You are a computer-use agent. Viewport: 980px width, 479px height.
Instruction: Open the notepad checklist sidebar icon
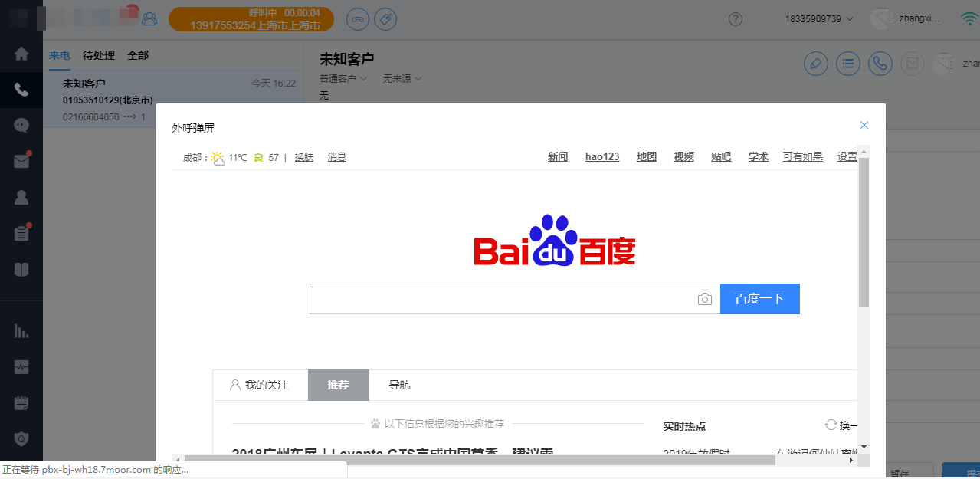[21, 402]
